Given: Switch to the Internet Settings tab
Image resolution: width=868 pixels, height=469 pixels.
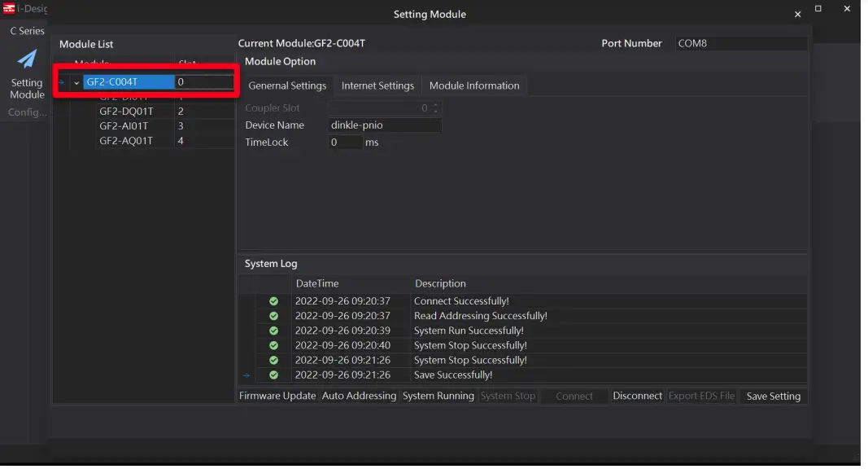Looking at the screenshot, I should click(377, 85).
